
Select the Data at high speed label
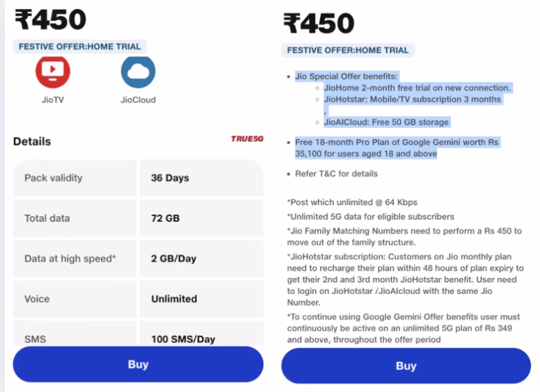pos(70,259)
